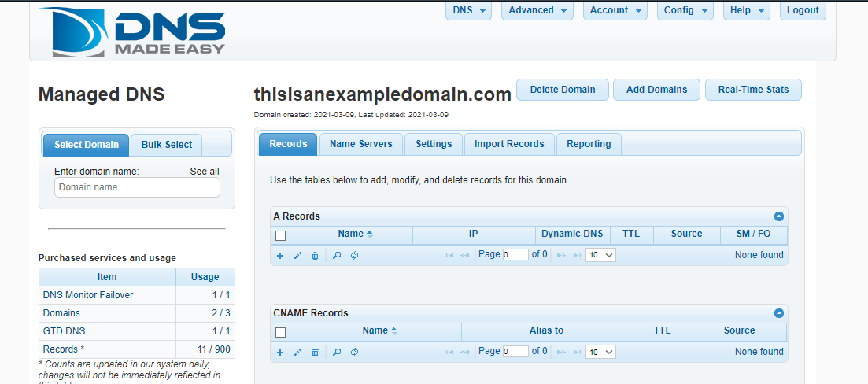868x384 pixels.
Task: Click the trash icon in CNAME Records
Action: click(315, 352)
